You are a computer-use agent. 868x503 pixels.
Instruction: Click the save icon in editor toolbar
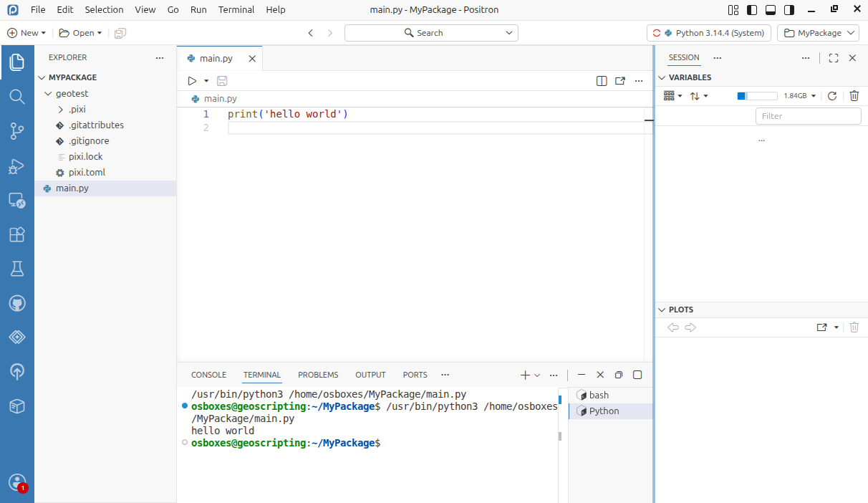coord(222,81)
